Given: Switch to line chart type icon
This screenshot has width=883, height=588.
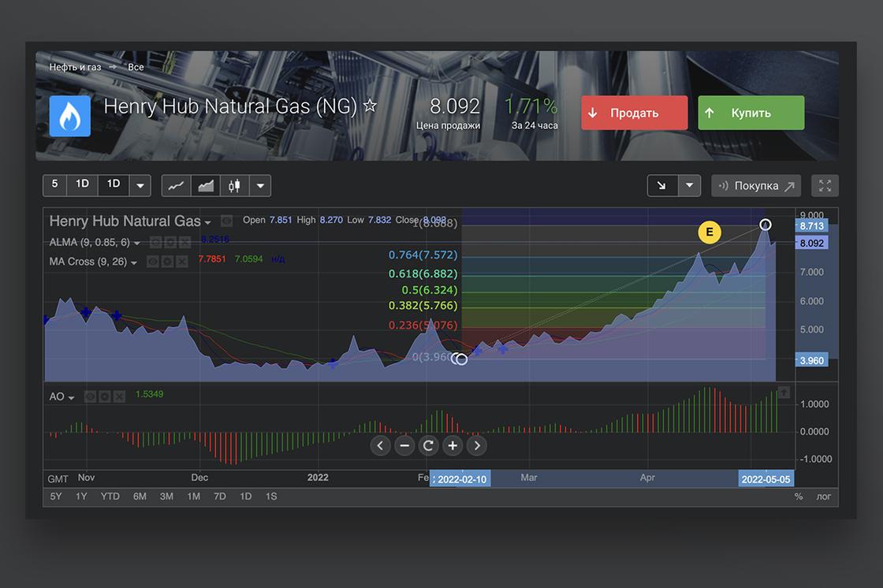Looking at the screenshot, I should [x=177, y=185].
